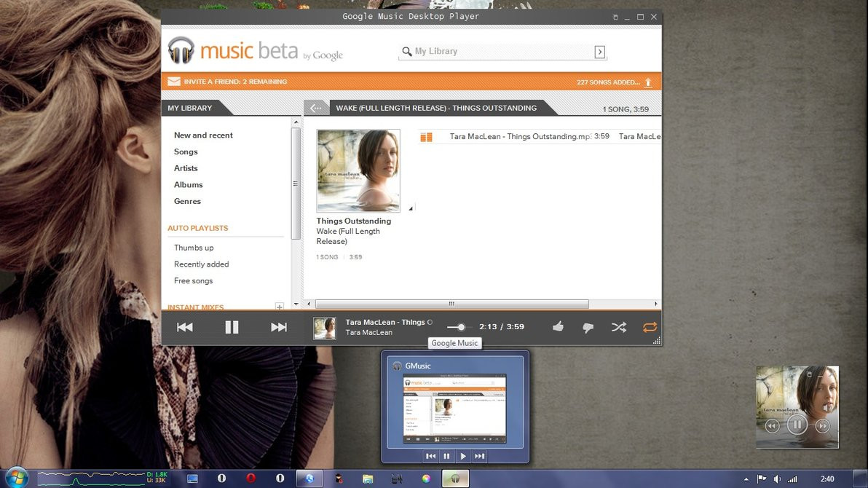Toggle repeat mode
Screen dimensions: 868x488
click(x=650, y=327)
